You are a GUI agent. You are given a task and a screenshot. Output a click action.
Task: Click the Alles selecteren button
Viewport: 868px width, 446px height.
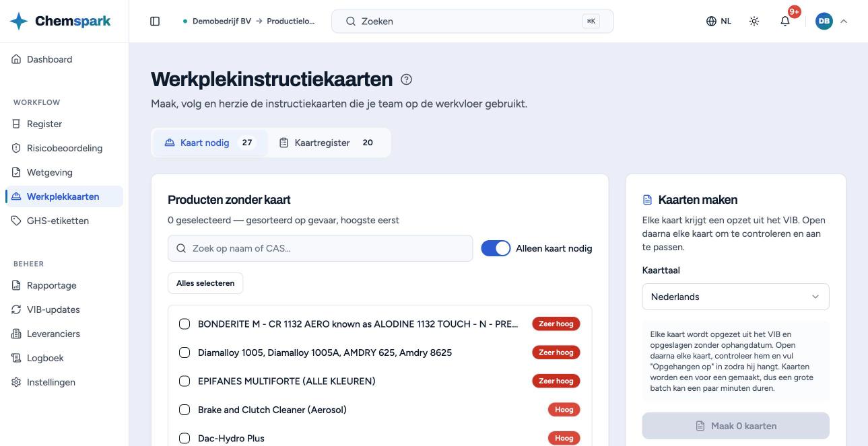click(205, 283)
